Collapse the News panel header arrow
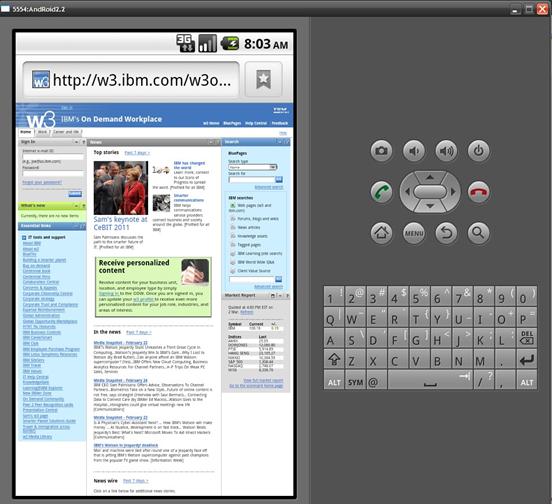 pos(211,142)
